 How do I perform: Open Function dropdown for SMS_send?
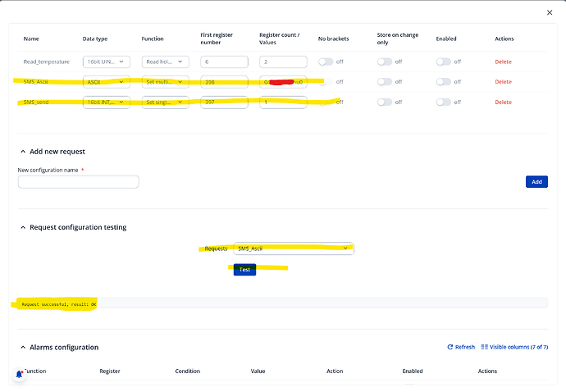point(167,103)
